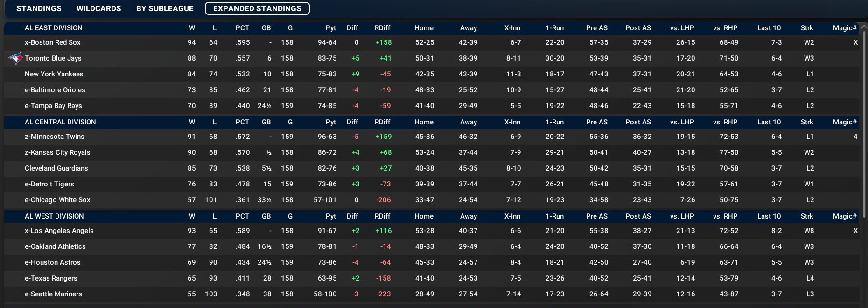Open the New York Yankees team link
Viewport: 868px width, 308px height.
coord(54,74)
